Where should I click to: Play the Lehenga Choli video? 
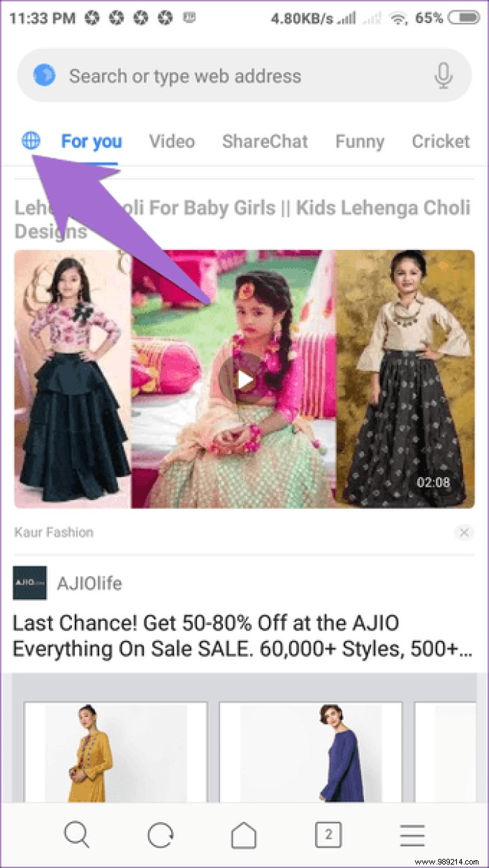click(x=244, y=379)
